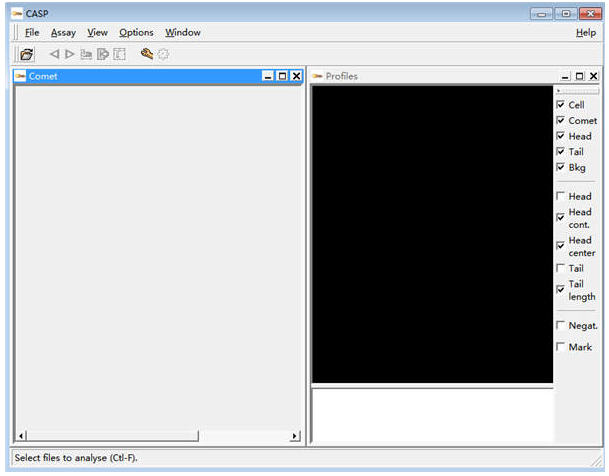609x476 pixels.
Task: Click the right scroll arrow in Comet panel
Action: 295,436
